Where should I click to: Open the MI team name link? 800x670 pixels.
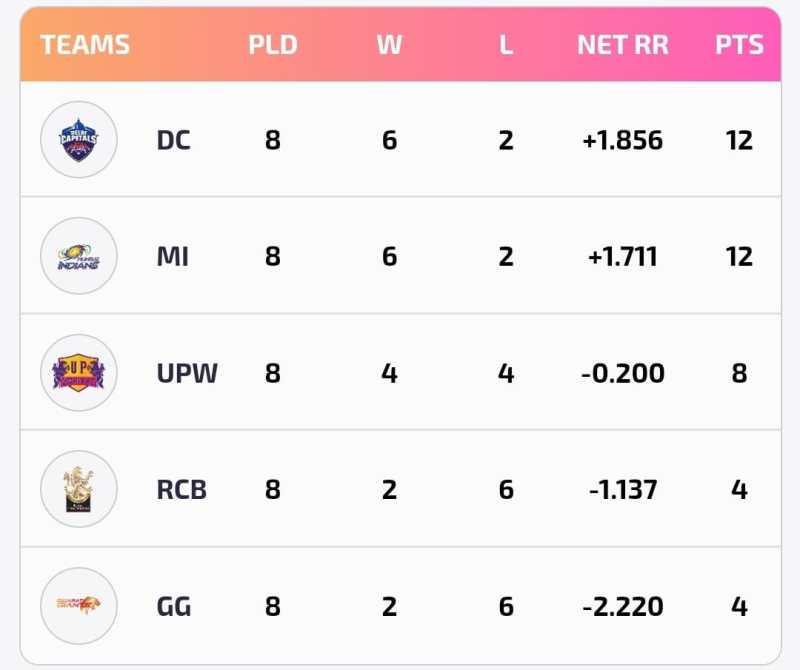tap(172, 257)
